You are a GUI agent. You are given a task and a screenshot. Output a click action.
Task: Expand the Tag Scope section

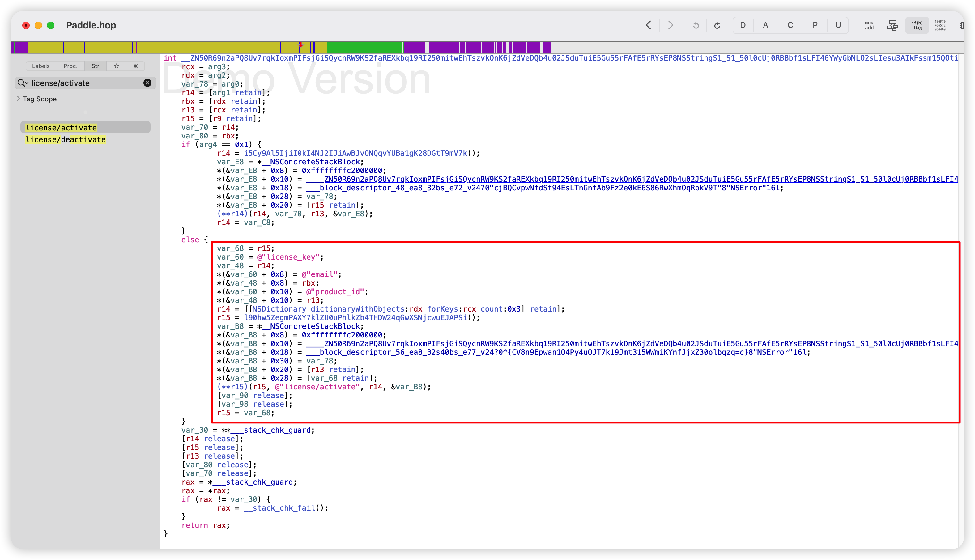pos(19,99)
